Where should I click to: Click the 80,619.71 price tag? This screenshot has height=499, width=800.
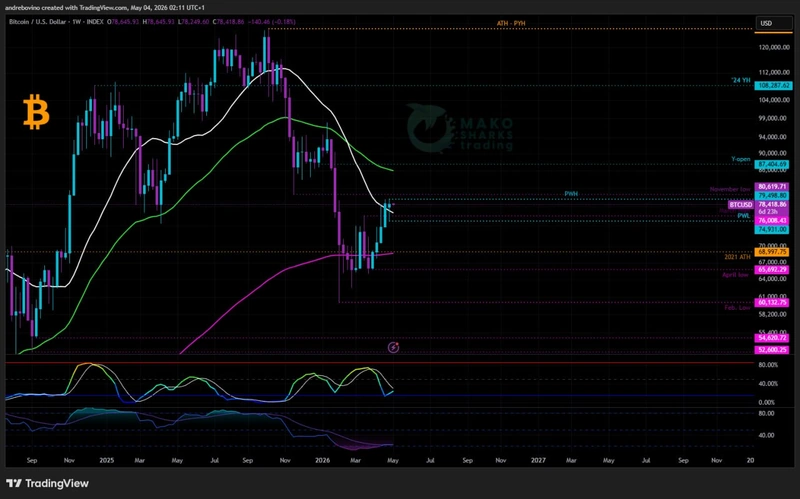(772, 187)
